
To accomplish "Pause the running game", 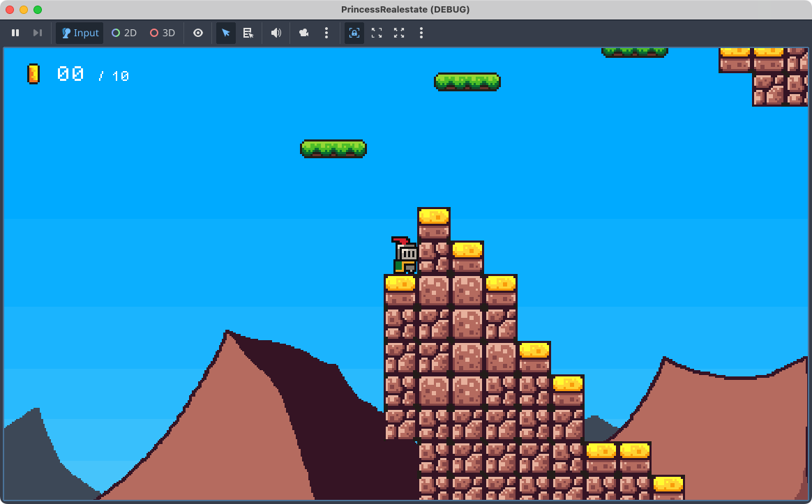I will [x=15, y=33].
